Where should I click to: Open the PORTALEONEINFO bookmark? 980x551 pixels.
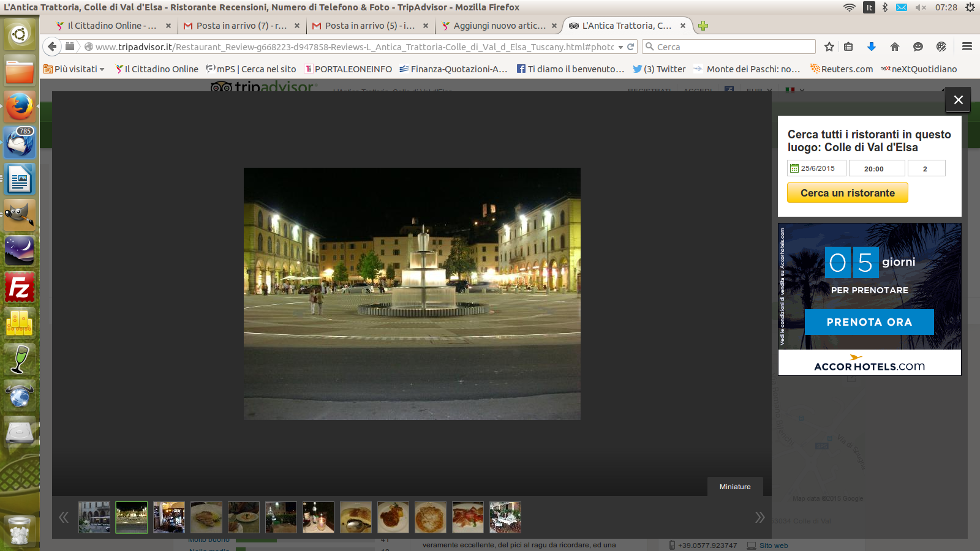tap(348, 69)
